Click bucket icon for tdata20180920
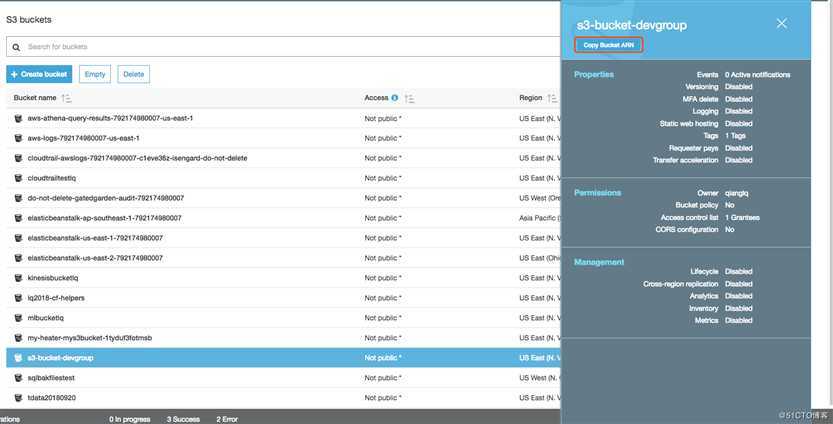The image size is (833, 424). click(19, 398)
